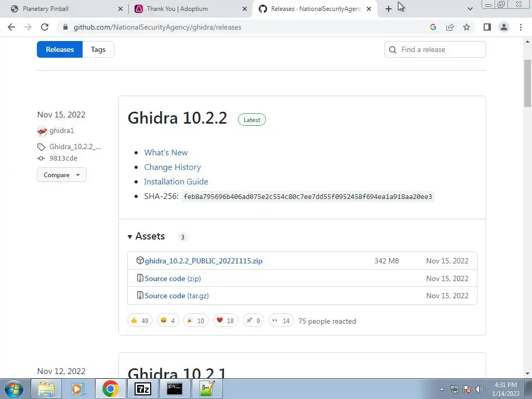The width and height of the screenshot is (532, 399).
Task: Open the Windows Start menu
Action: pos(14,389)
